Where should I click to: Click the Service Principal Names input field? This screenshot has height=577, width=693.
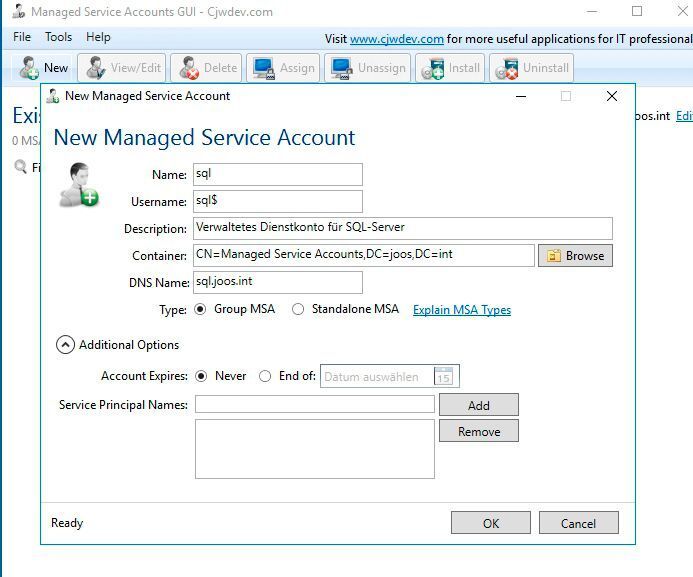[314, 405]
